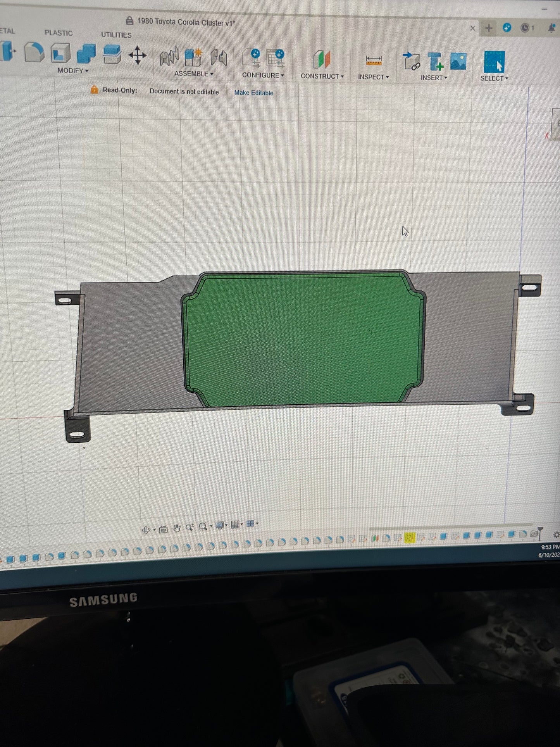The width and height of the screenshot is (560, 747).
Task: Click the Grid and Snaps icon
Action: pos(235,525)
